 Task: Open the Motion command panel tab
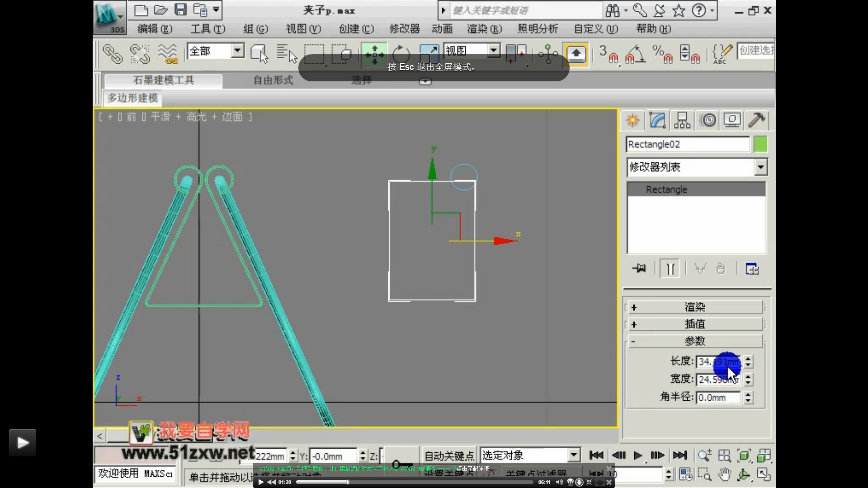coord(708,120)
